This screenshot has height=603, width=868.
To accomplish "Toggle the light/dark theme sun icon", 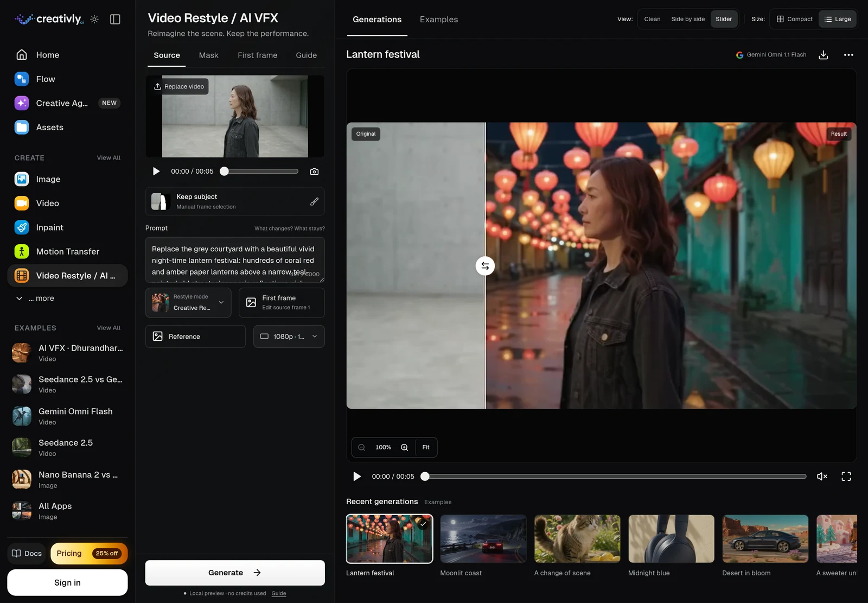I will (94, 19).
